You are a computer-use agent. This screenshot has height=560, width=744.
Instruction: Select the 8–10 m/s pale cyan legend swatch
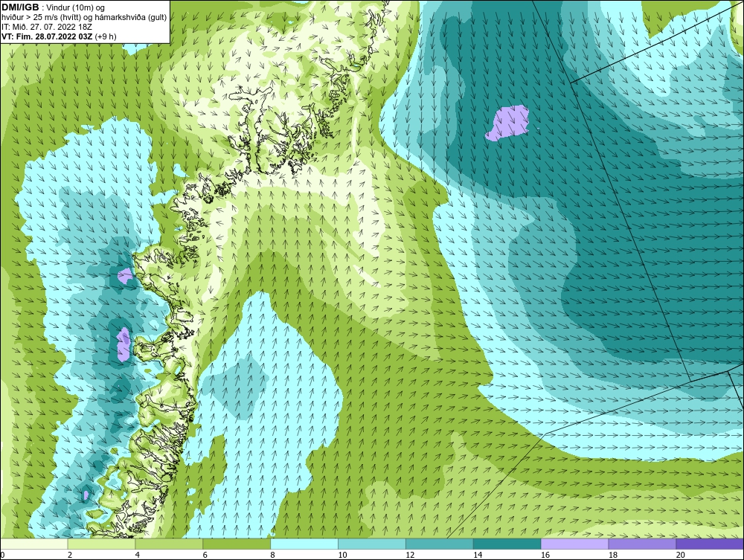coord(304,544)
